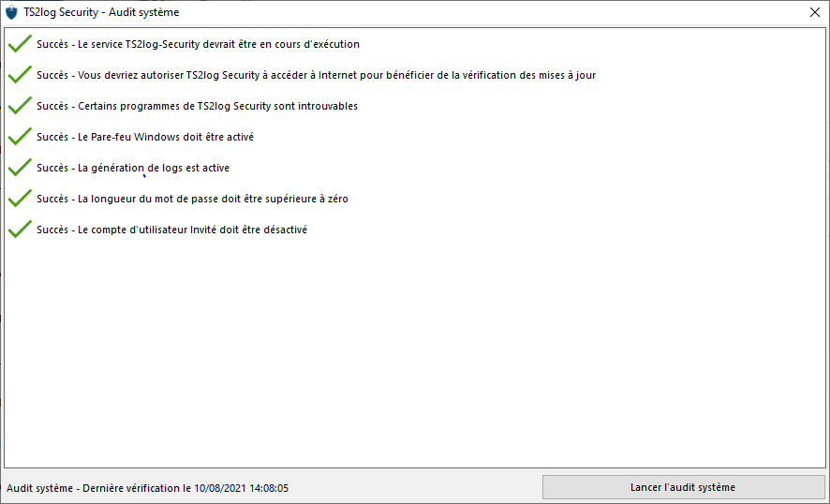Launch the audit with Lancer l'audit système
Viewport: 830px width, 504px height.
pyautogui.click(x=683, y=487)
